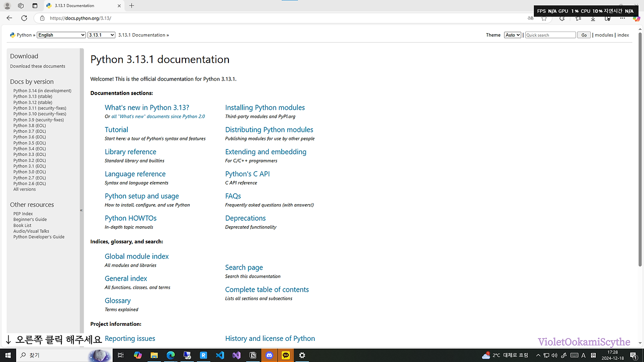Click the 3.13.1 Documentation breadcrumb link

tap(142, 35)
